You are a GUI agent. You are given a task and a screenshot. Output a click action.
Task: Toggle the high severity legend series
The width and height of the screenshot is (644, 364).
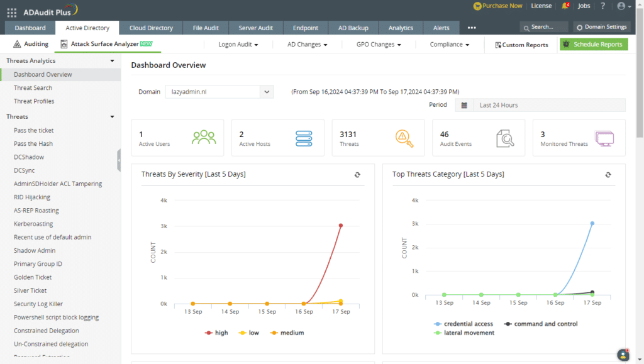[216, 333]
